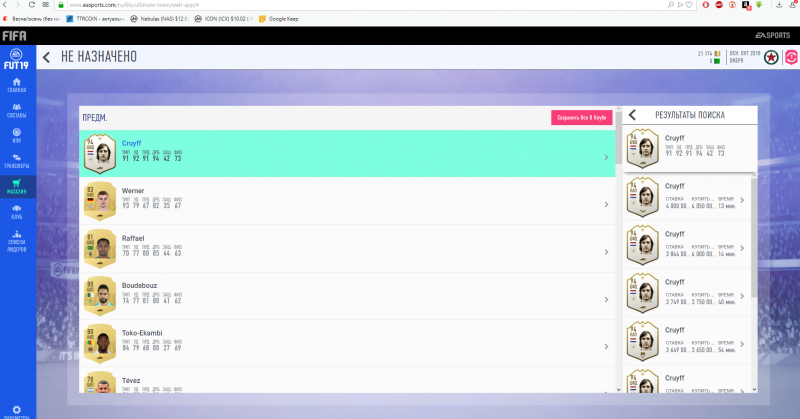Open the ICON (ICX) bookmark
Viewport: 800px width, 419px height.
pos(223,19)
